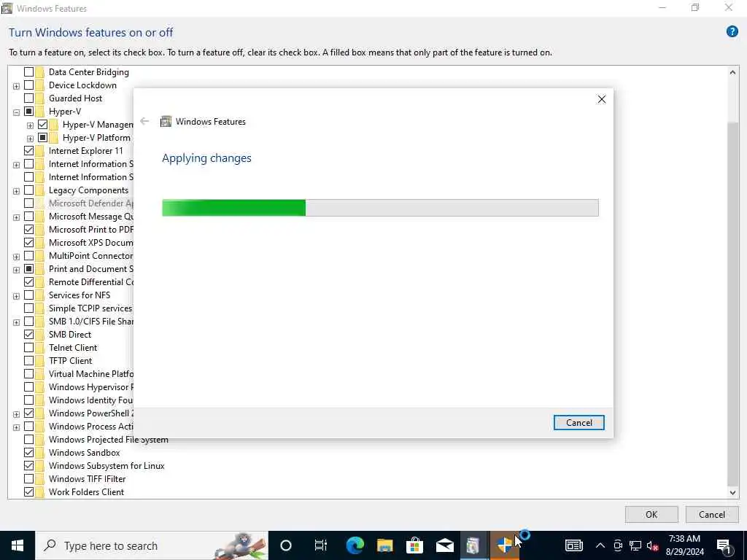Expand the Windows Process Activation node

[16, 427]
